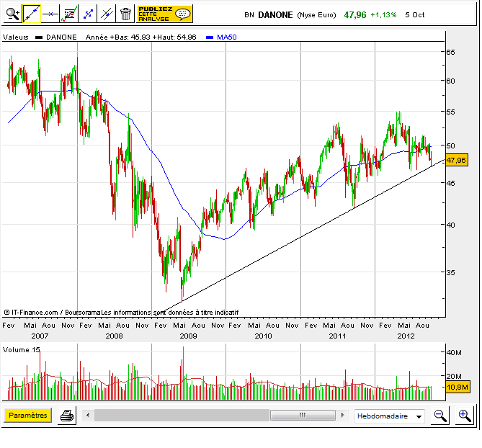This screenshot has width=482, height=448.
Task: Open the Paramètres settings button
Action: (27, 416)
